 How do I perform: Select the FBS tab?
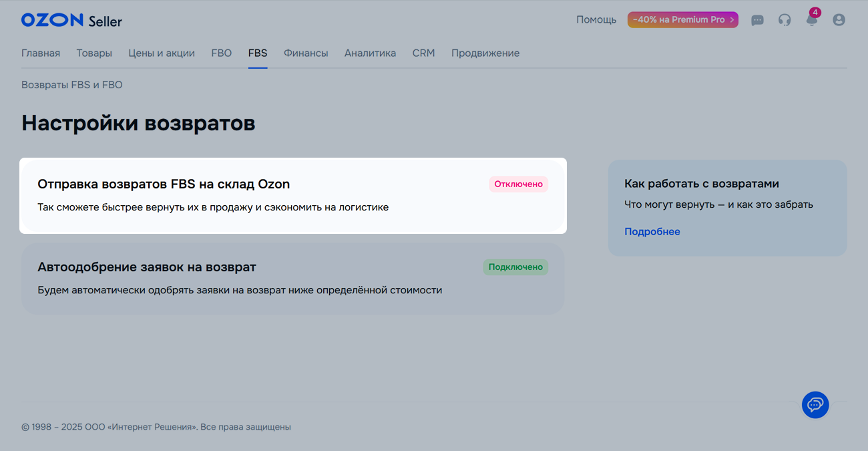258,53
